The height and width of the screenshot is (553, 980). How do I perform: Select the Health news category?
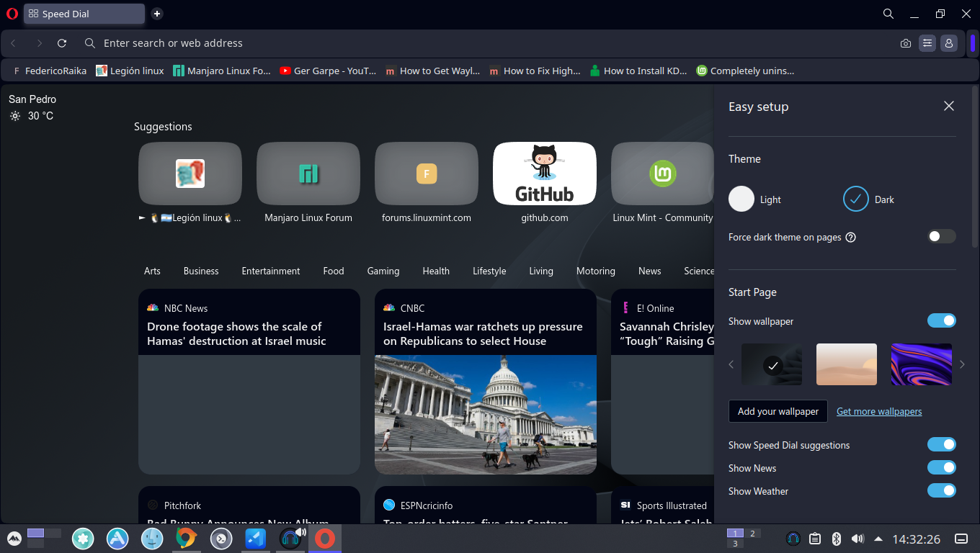[436, 271]
